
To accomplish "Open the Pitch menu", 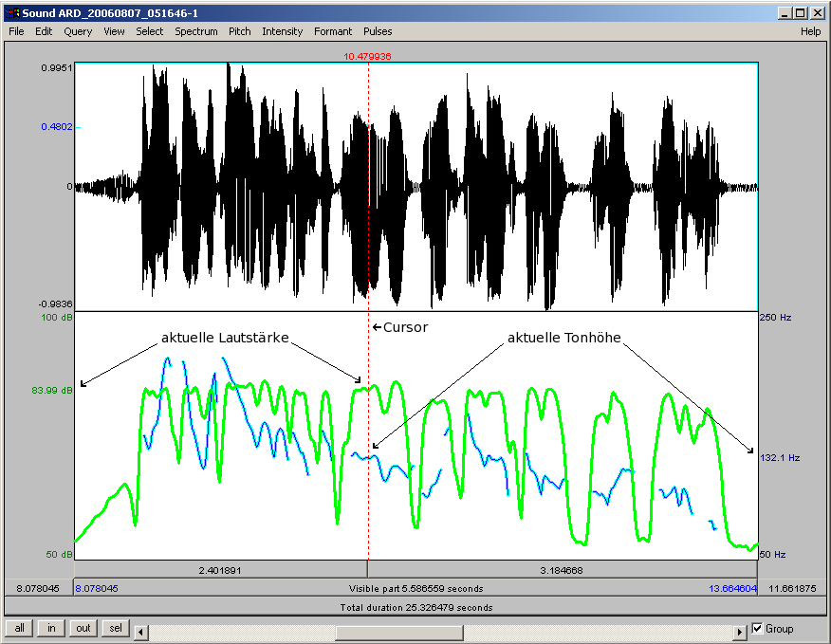I will 240,31.
